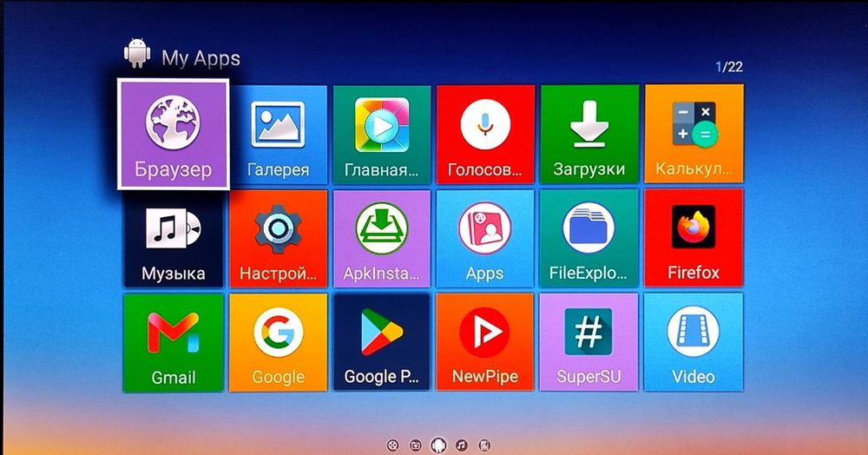Open Gmail
This screenshot has height=455, width=868.
coord(174,343)
